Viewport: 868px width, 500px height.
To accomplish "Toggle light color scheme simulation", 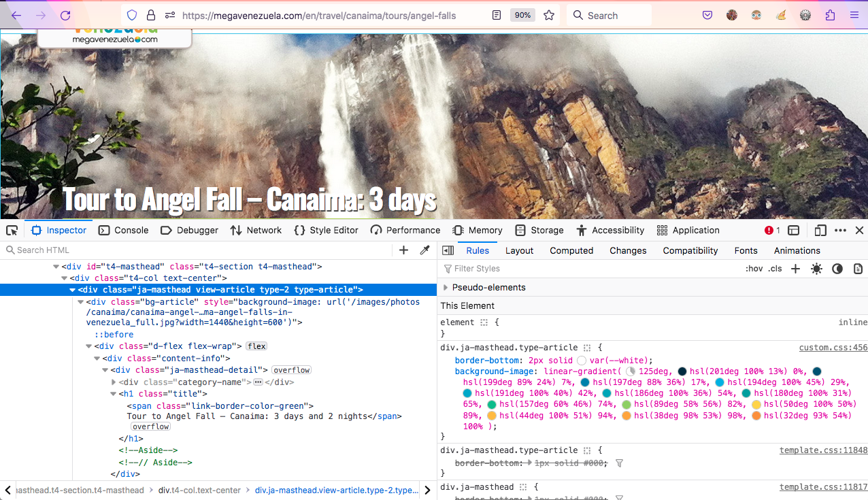I will pos(816,269).
